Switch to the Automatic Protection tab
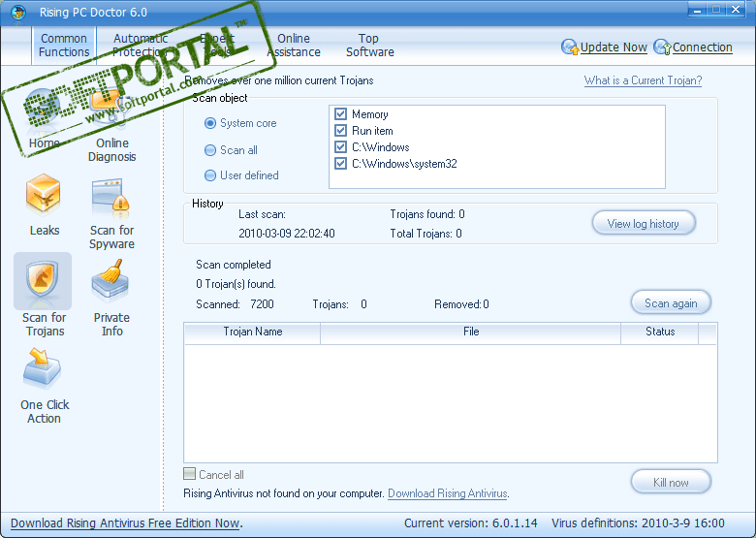 (140, 46)
